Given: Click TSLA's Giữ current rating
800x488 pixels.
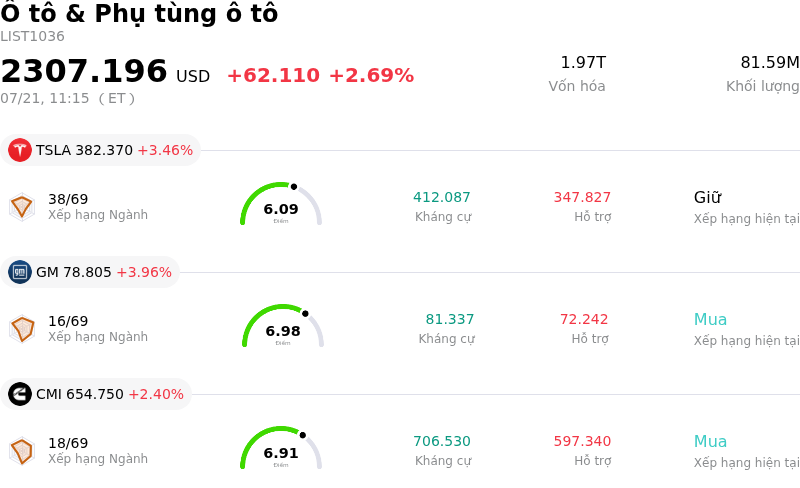Looking at the screenshot, I should (708, 197).
